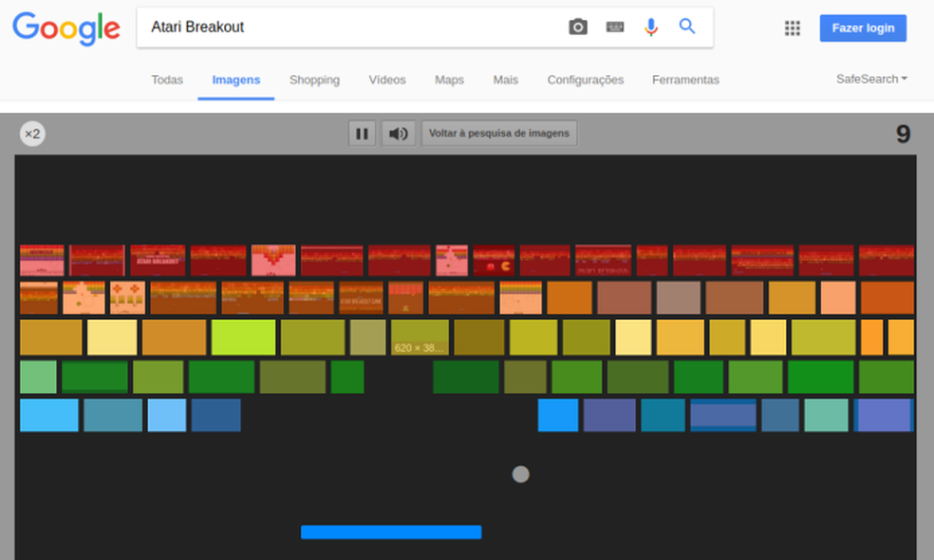Click the Google logo
Screen dimensions: 934x560
(66, 28)
